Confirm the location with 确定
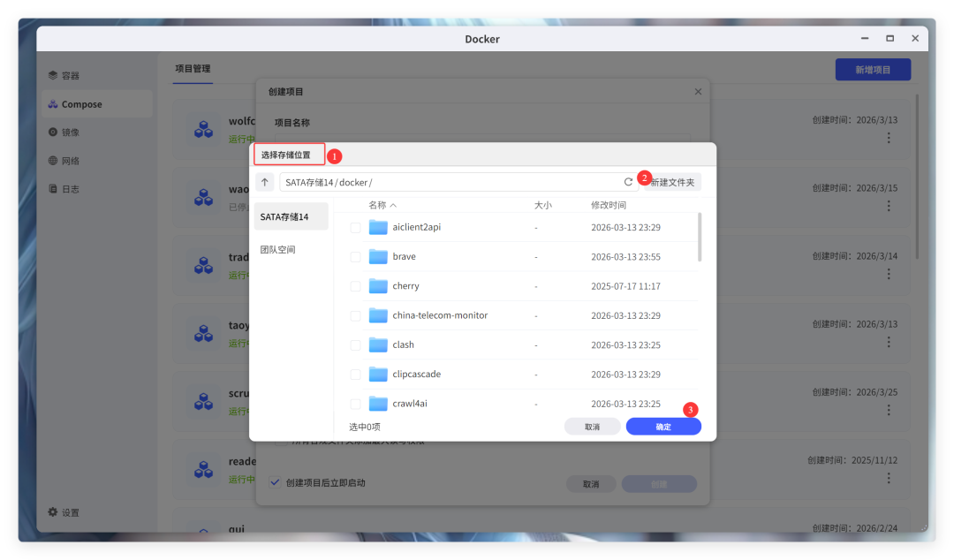The image size is (954, 560). click(663, 427)
